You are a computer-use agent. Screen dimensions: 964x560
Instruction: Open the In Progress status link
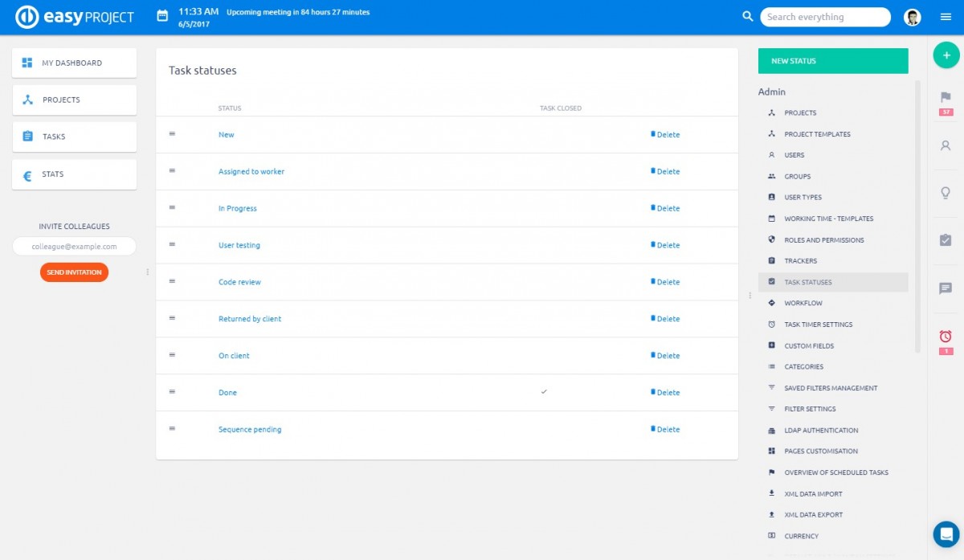click(238, 208)
